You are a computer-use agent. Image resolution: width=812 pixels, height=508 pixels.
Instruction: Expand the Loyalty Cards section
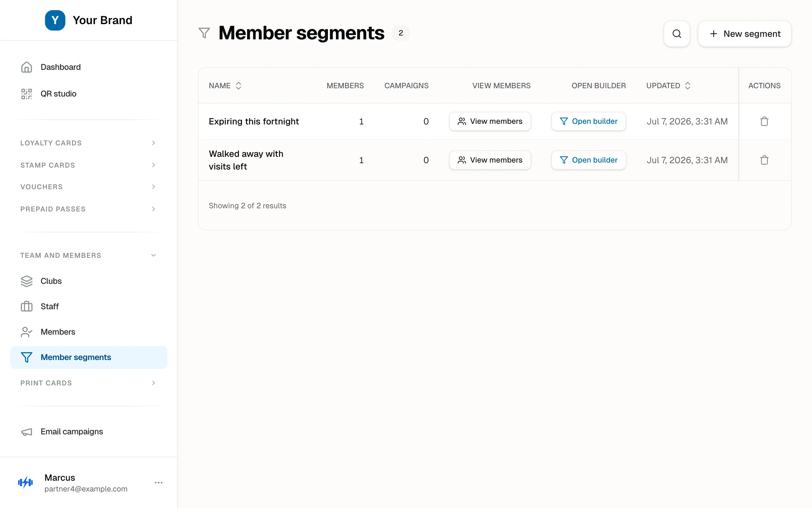[88, 143]
